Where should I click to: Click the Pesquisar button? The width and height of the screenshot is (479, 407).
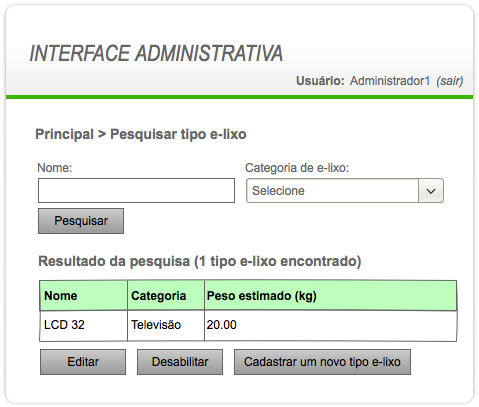point(81,221)
